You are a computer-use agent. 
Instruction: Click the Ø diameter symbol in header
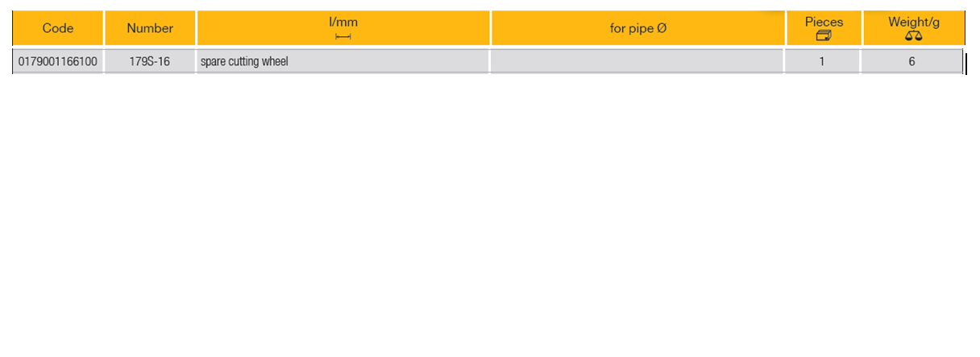662,28
